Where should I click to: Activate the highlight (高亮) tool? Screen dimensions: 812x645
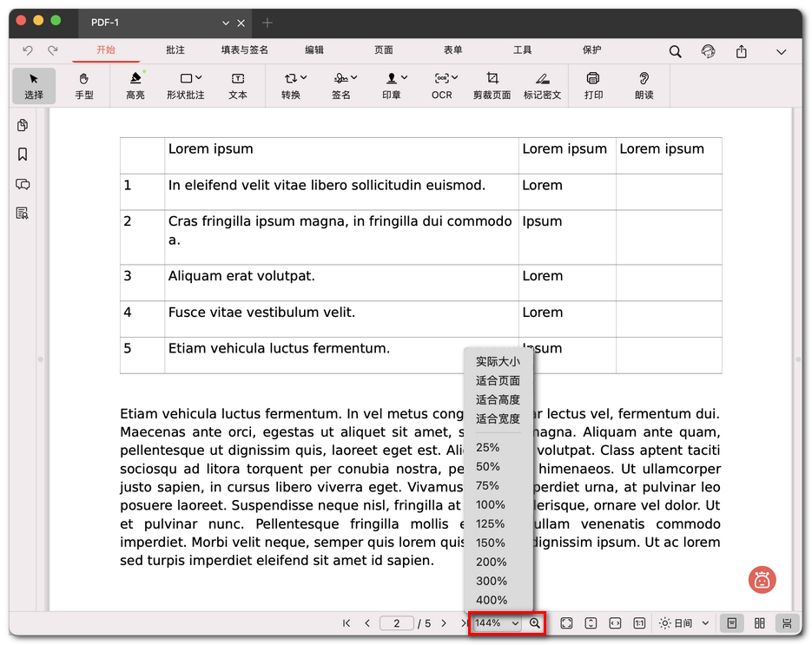[x=135, y=85]
